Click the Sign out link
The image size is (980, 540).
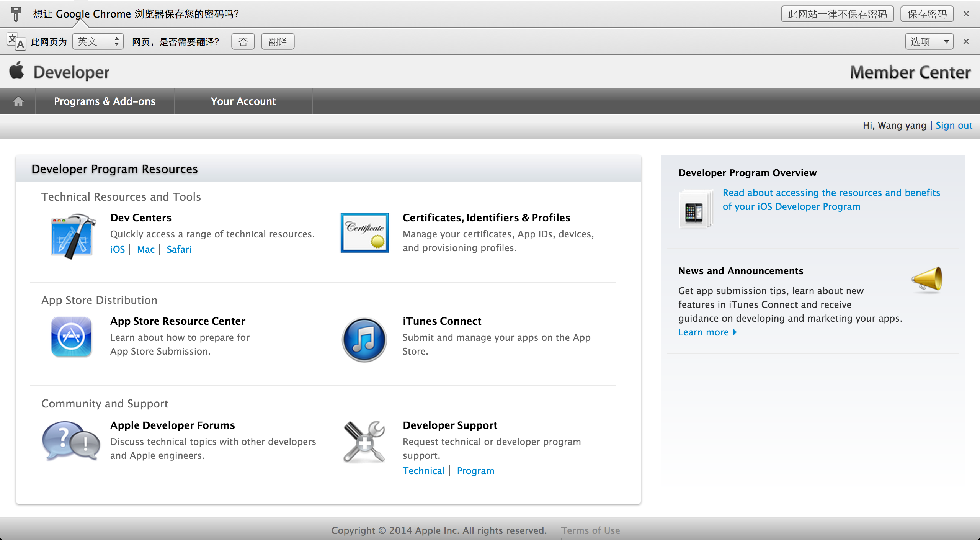tap(954, 126)
